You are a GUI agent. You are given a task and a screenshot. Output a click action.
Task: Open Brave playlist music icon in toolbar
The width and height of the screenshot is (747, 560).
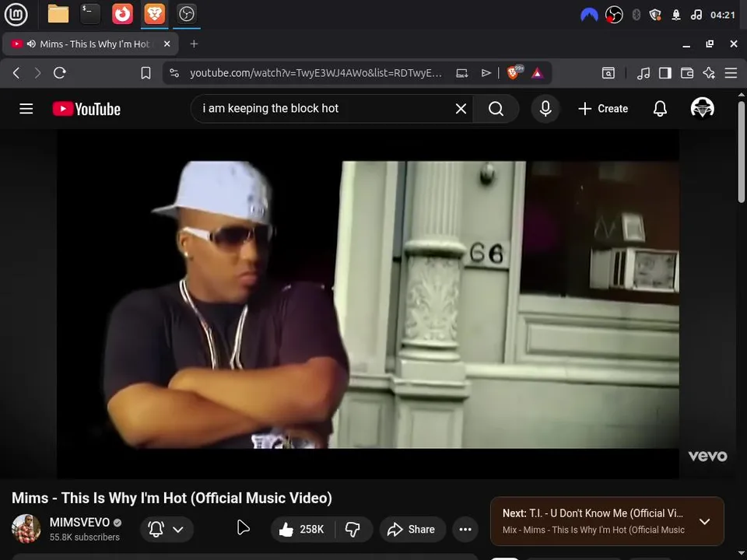[x=644, y=73]
